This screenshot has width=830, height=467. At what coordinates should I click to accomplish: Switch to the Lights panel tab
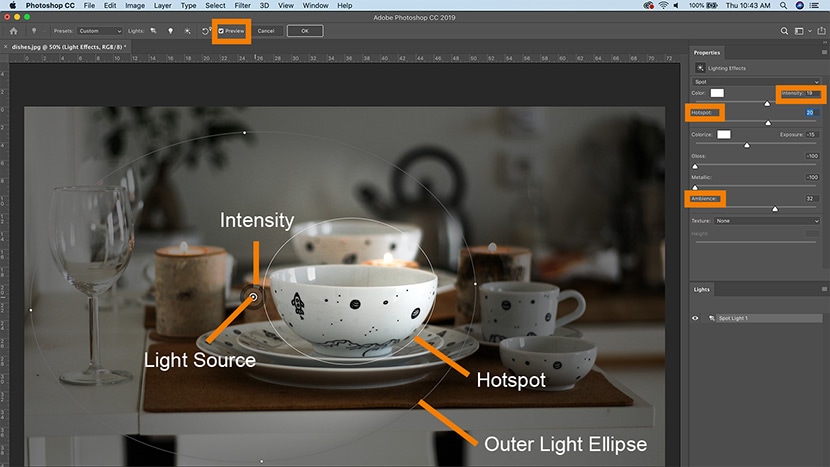pos(702,289)
